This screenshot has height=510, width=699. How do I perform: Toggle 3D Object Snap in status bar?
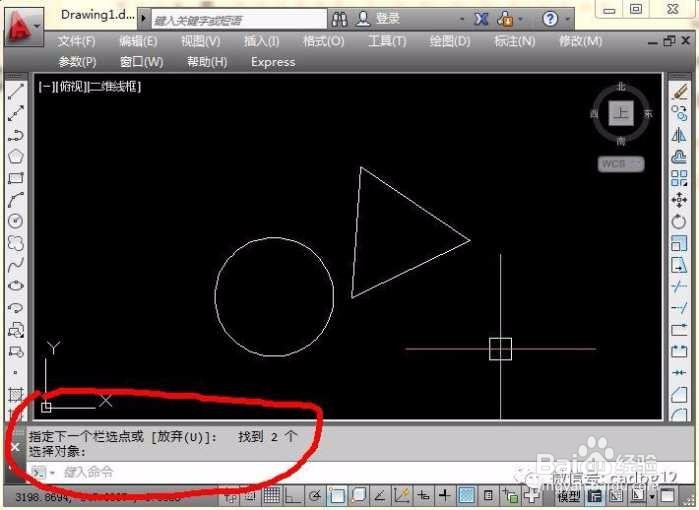358,495
